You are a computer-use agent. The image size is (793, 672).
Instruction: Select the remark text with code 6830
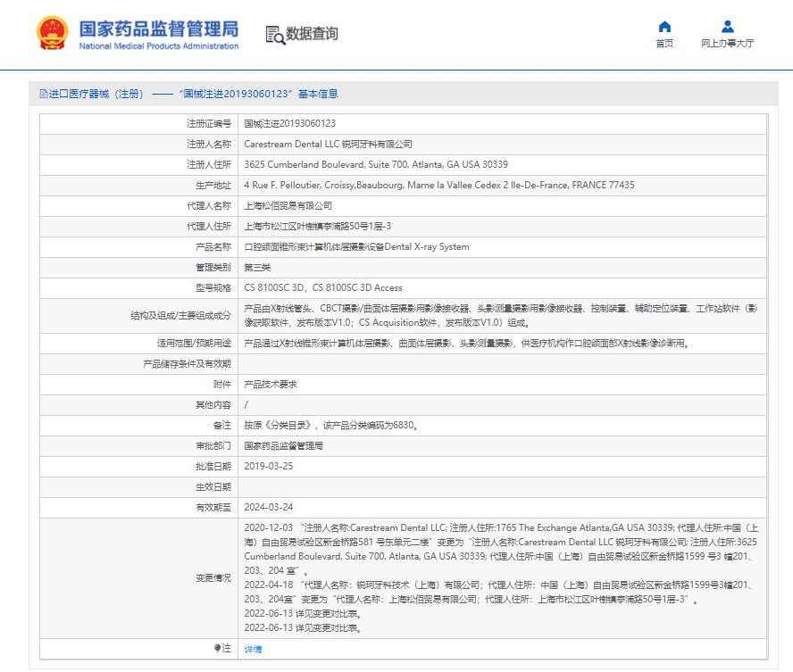(x=330, y=426)
